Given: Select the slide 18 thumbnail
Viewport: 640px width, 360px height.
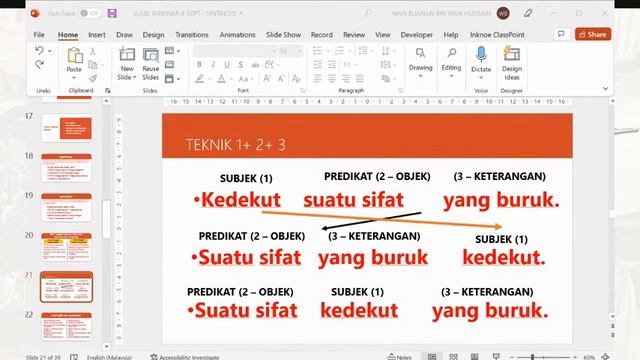Looking at the screenshot, I should [66, 168].
